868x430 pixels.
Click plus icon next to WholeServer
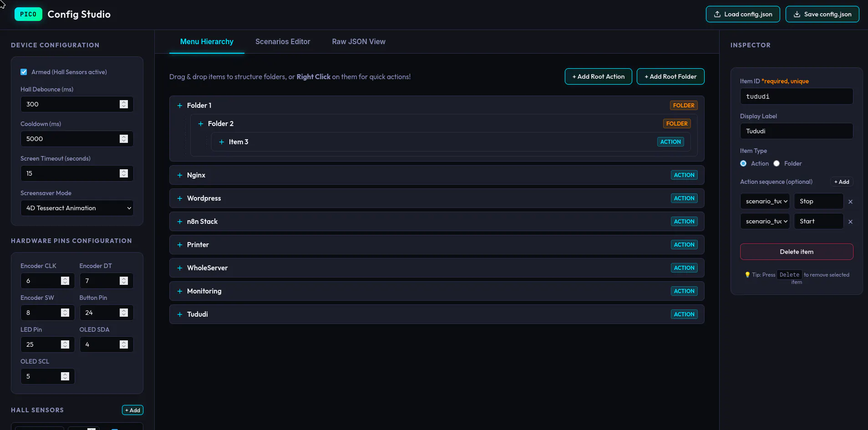coord(180,268)
